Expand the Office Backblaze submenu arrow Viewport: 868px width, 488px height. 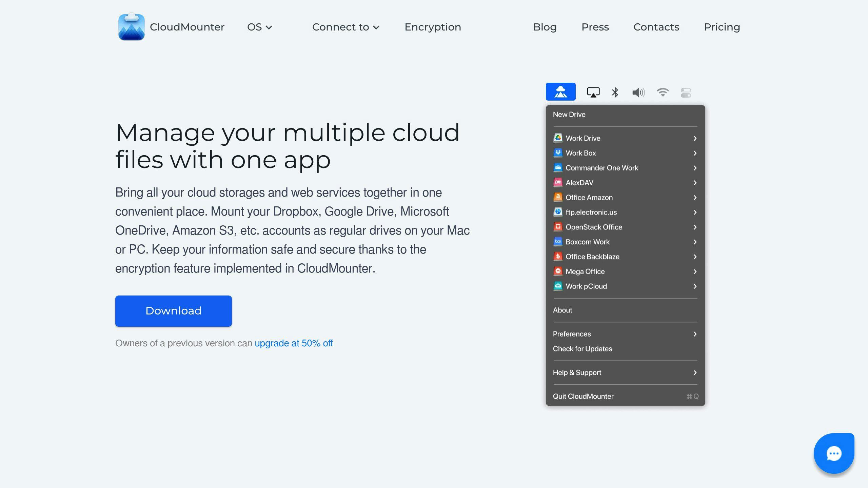[695, 257]
